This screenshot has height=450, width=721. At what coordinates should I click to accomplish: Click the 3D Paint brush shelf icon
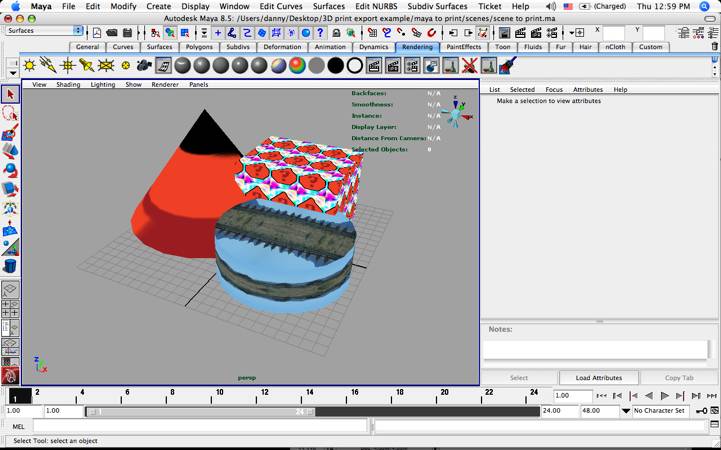click(507, 65)
